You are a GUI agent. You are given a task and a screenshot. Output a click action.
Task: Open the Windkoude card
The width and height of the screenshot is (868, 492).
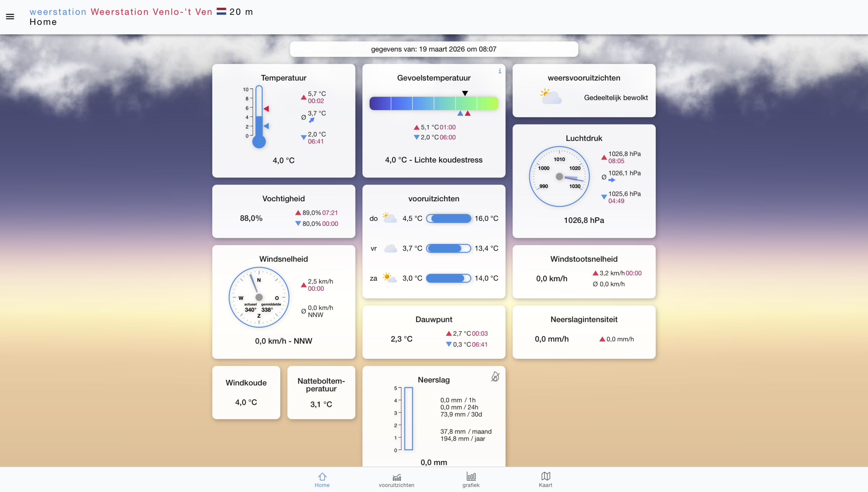(x=246, y=392)
